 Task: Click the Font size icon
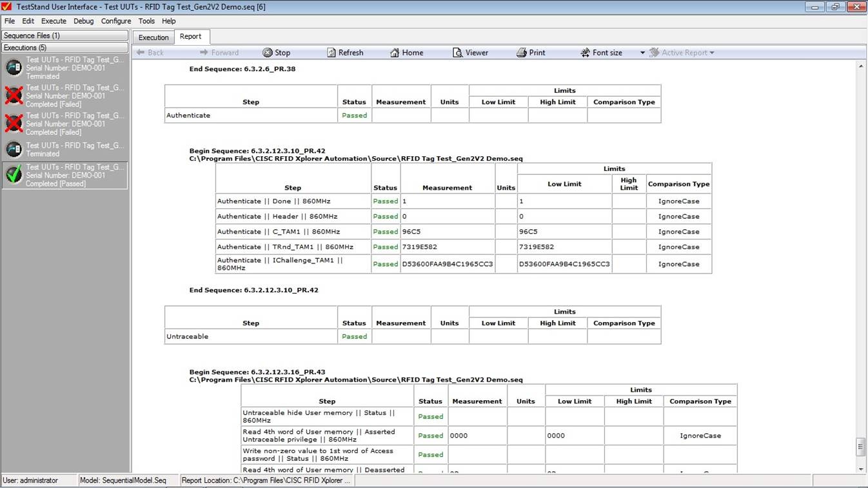585,53
